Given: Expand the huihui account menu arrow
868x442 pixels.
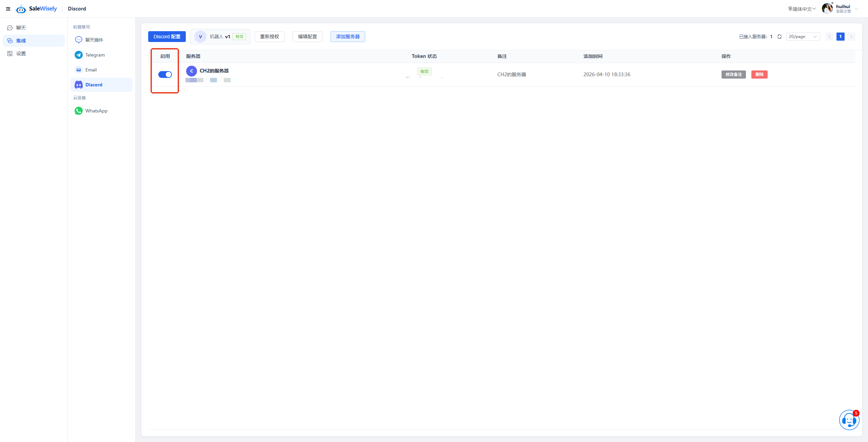Looking at the screenshot, I should [856, 9].
